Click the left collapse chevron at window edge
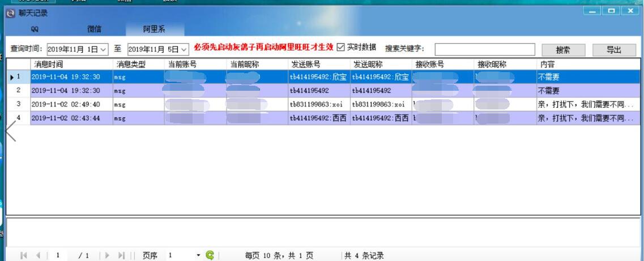The image size is (644, 261). (10, 130)
